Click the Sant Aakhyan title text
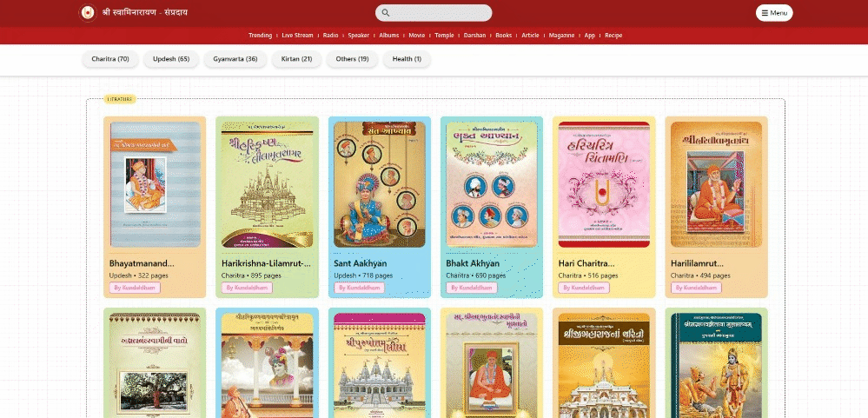The height and width of the screenshot is (418, 868). click(x=361, y=263)
